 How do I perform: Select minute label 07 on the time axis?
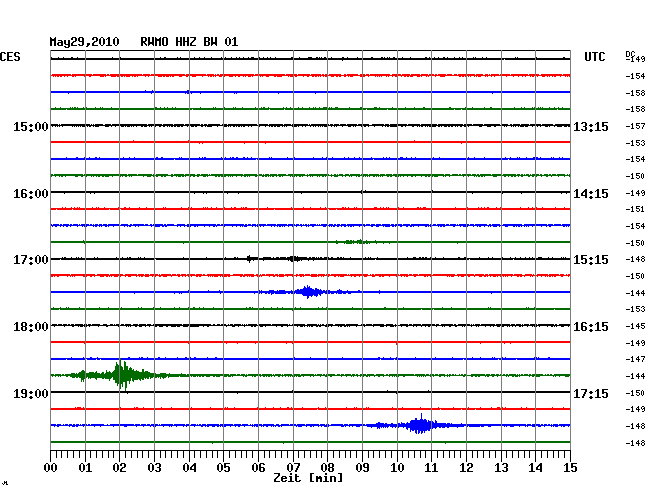[293, 467]
